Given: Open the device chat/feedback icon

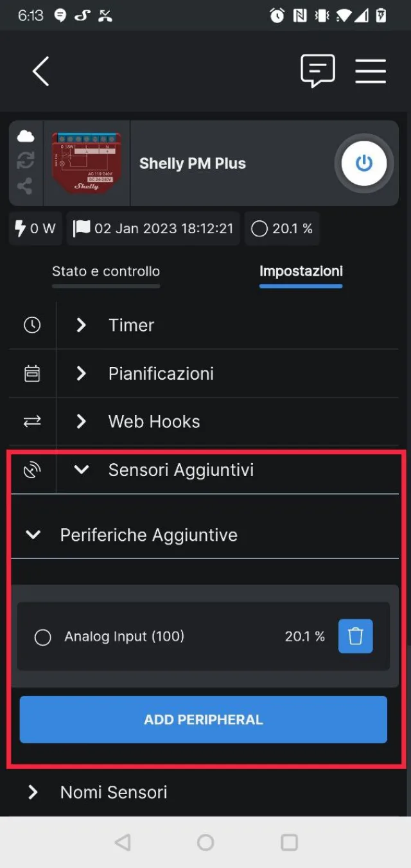Looking at the screenshot, I should [318, 71].
